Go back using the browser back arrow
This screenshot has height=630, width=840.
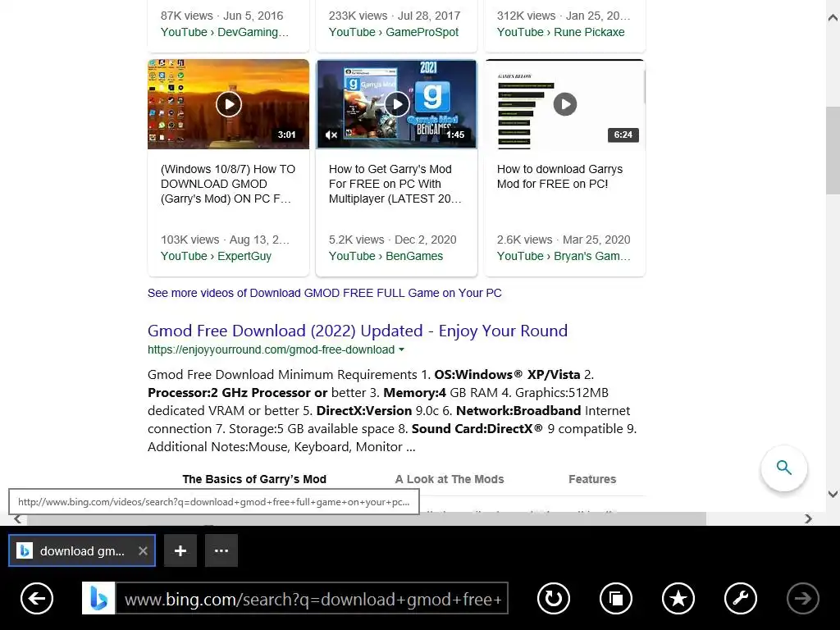[37, 598]
